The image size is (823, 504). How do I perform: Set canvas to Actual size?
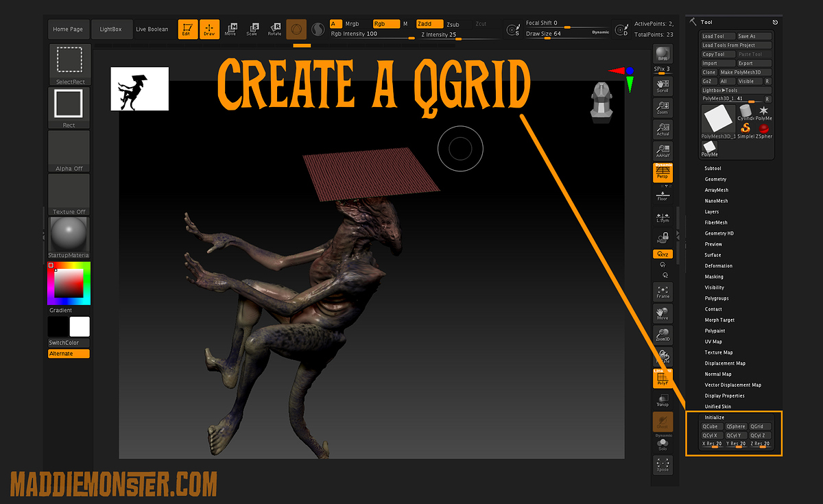click(x=663, y=128)
